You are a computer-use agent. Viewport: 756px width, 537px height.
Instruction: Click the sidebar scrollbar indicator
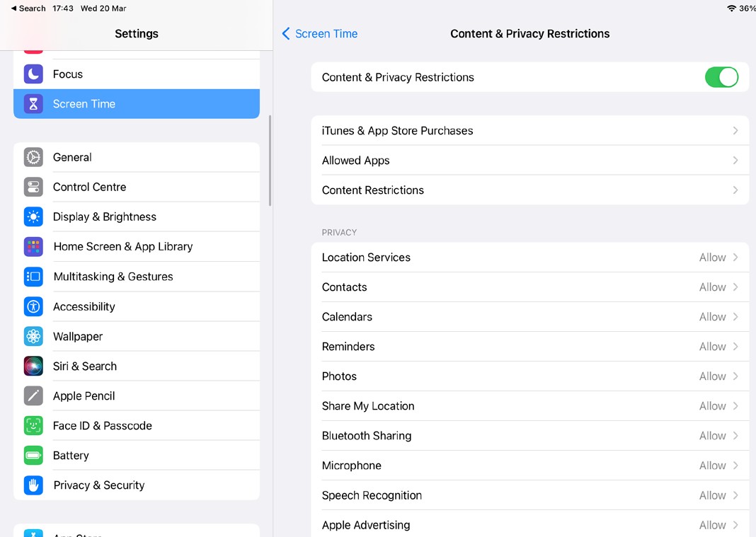(270, 161)
